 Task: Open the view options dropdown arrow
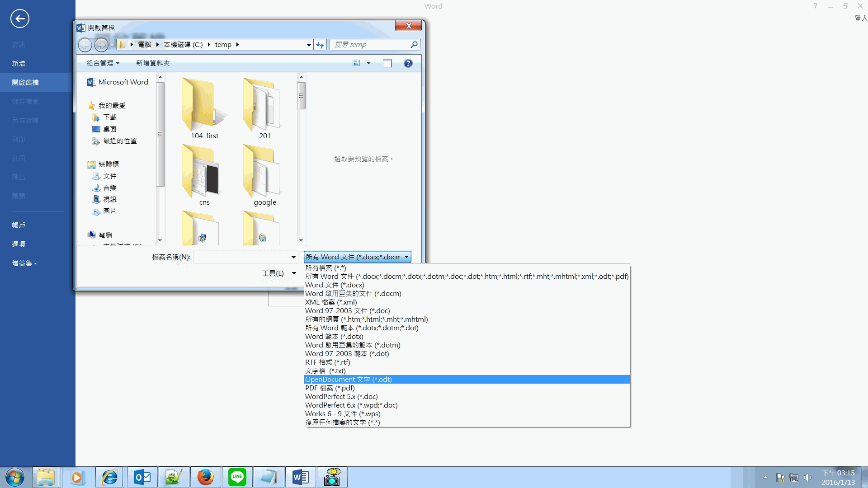tap(368, 63)
